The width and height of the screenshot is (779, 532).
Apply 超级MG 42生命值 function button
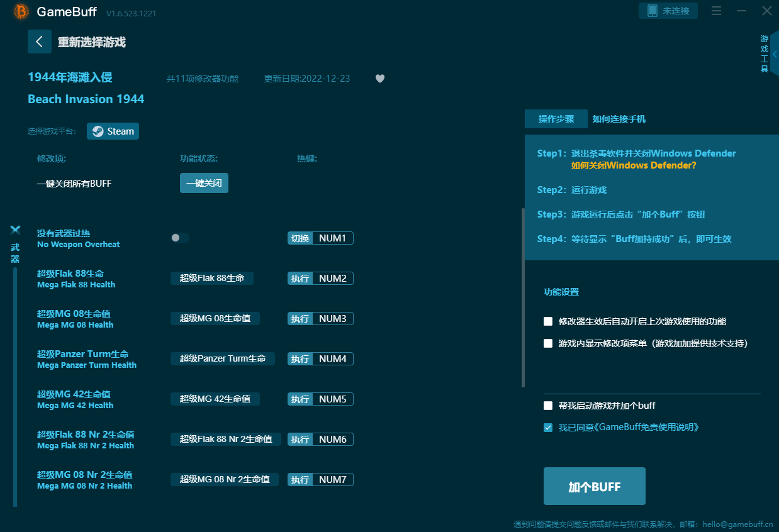(215, 399)
